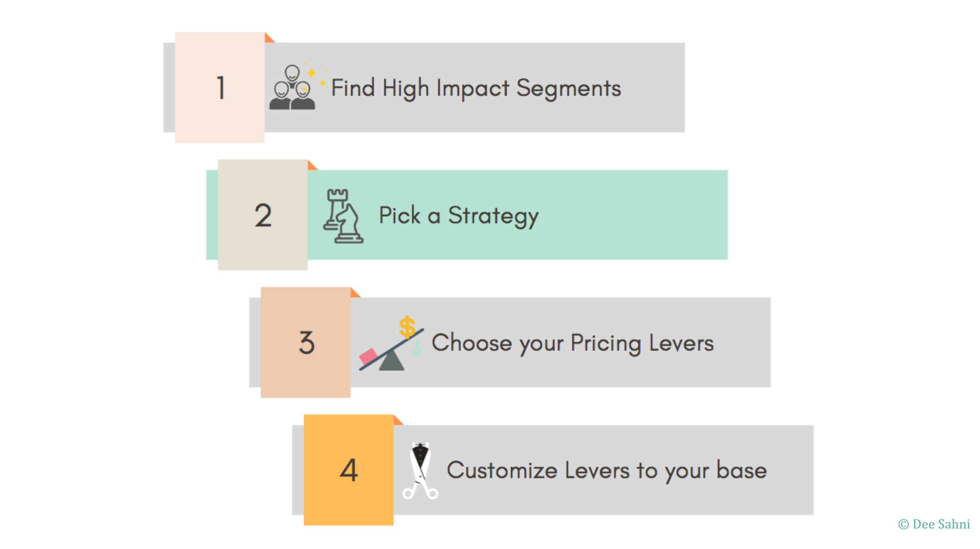Select the number 3 peach tile

click(306, 342)
